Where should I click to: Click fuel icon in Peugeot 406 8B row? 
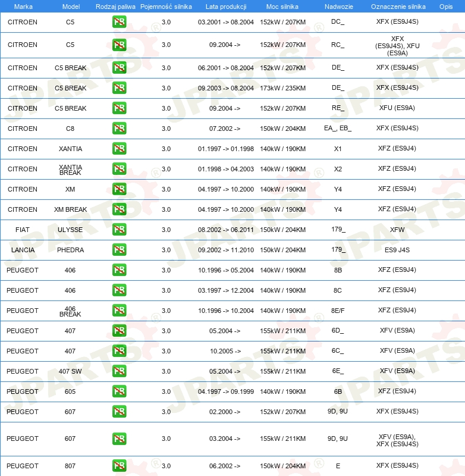[x=119, y=270]
